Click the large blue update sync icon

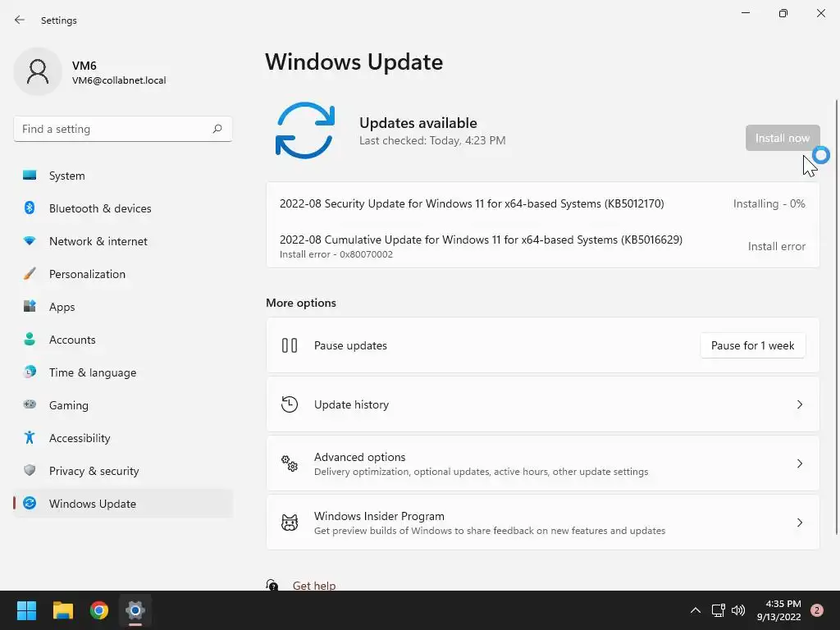305,130
